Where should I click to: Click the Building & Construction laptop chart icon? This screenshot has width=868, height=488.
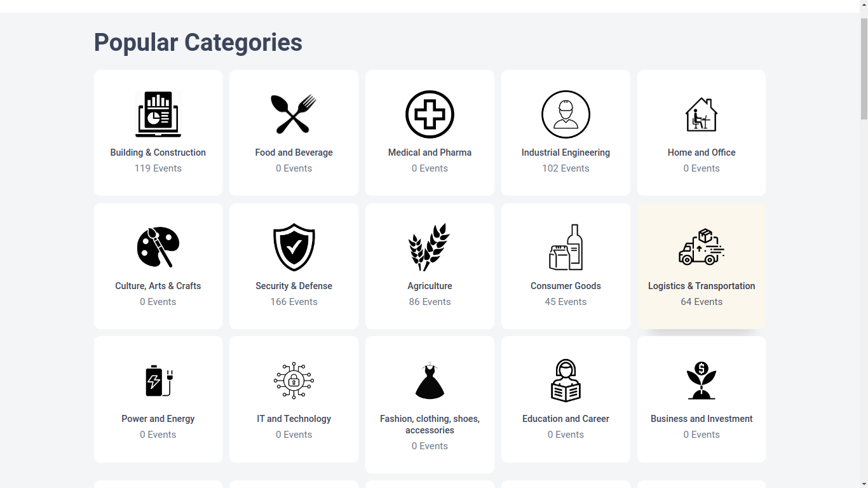click(158, 114)
